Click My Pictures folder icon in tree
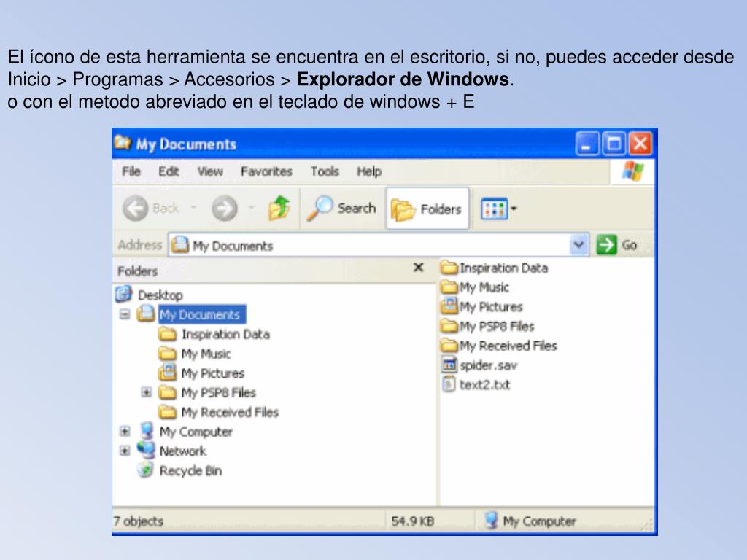 tap(167, 373)
